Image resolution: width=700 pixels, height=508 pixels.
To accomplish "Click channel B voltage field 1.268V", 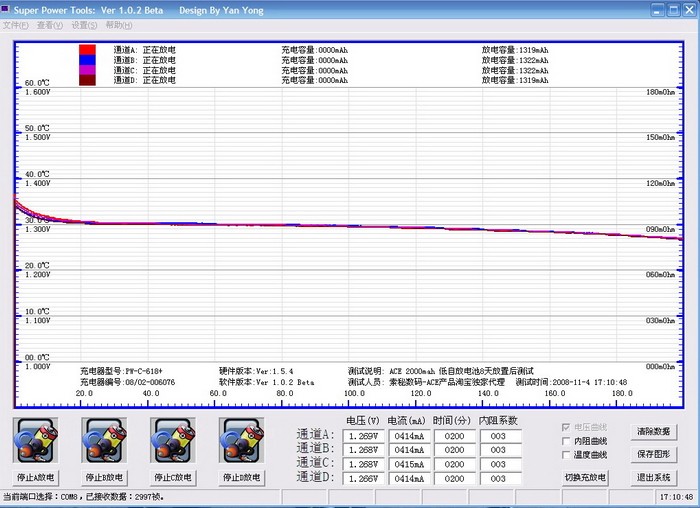I will pyautogui.click(x=363, y=450).
